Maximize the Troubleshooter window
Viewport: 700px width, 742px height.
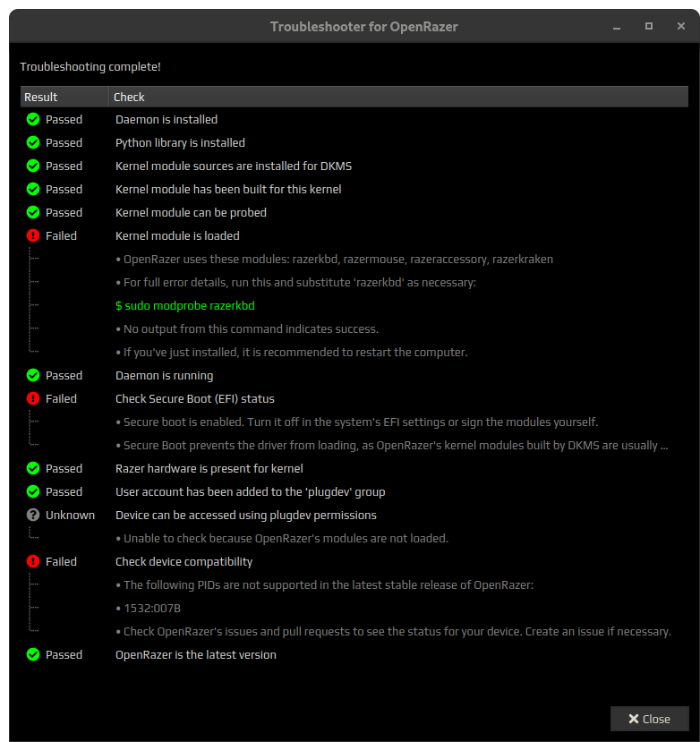649,26
